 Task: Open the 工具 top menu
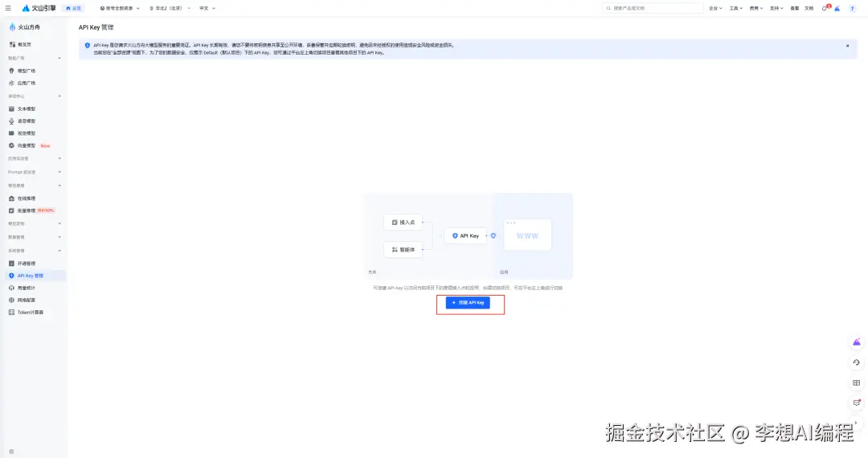point(735,8)
